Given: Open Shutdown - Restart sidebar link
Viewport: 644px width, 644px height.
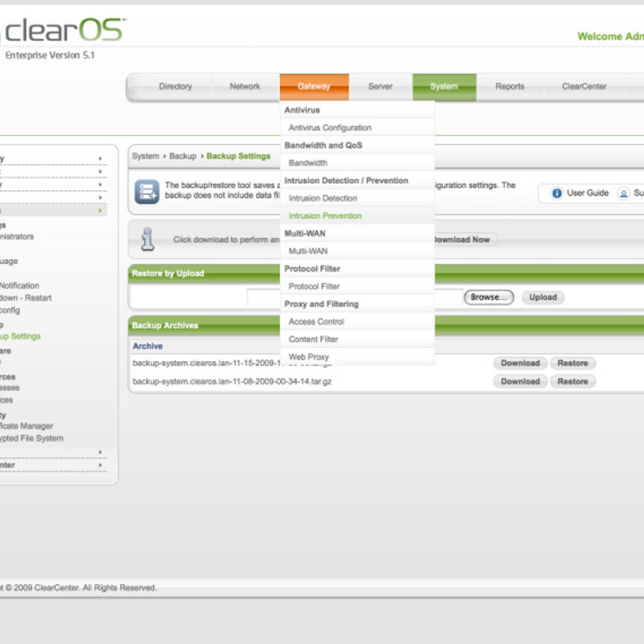Looking at the screenshot, I should pos(26,298).
